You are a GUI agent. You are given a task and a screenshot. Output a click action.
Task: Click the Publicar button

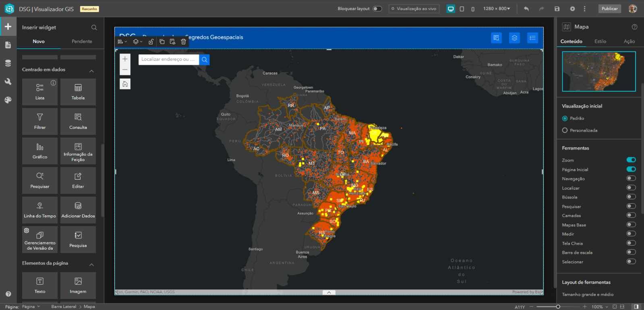point(609,9)
